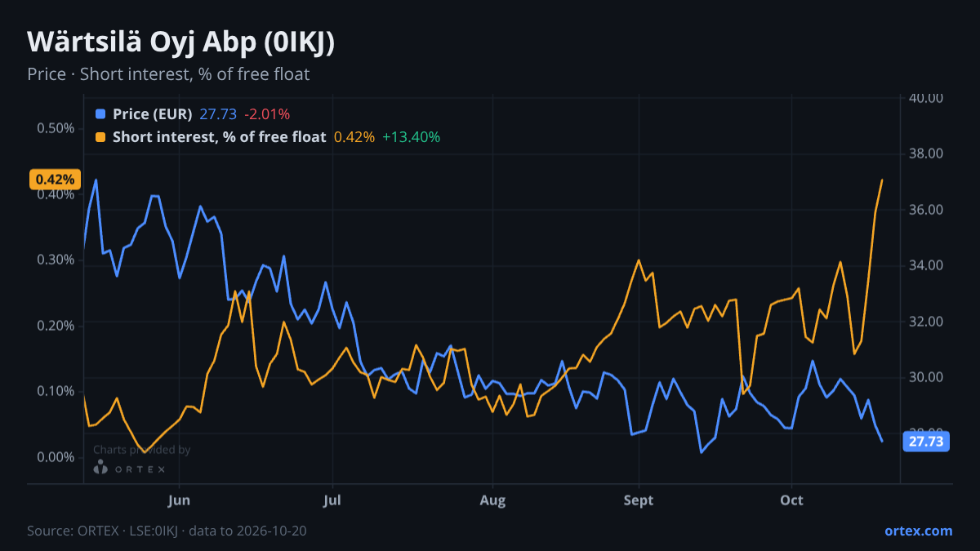Click the -2.01% price change value

[266, 114]
